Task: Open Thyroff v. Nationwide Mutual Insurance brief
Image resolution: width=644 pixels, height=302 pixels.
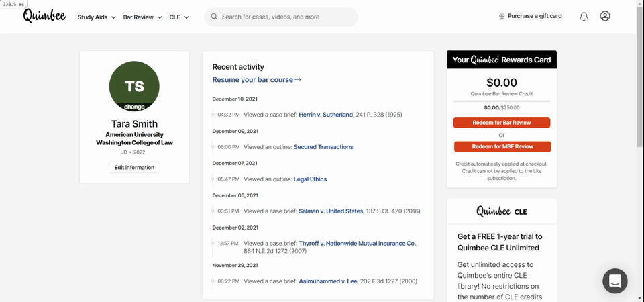Action: point(358,243)
